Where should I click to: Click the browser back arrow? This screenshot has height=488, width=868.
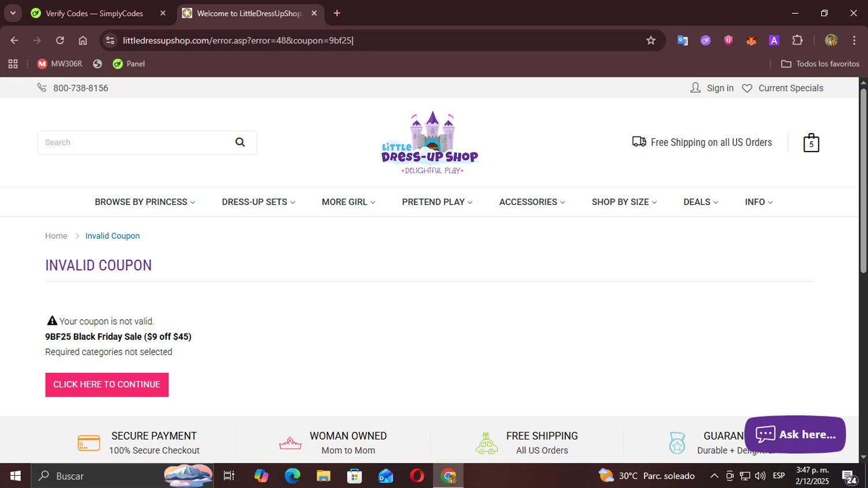coord(14,41)
